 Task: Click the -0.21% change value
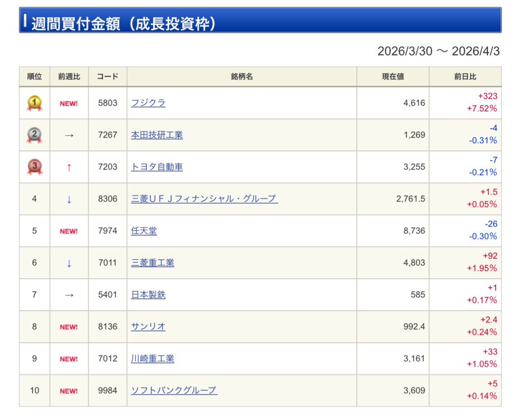483,172
